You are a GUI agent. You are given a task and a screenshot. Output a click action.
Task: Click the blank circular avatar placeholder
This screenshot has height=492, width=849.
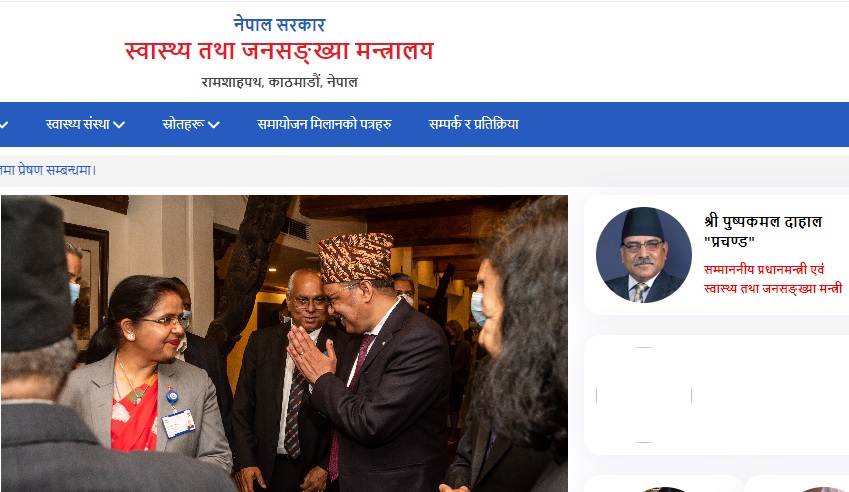tap(643, 395)
